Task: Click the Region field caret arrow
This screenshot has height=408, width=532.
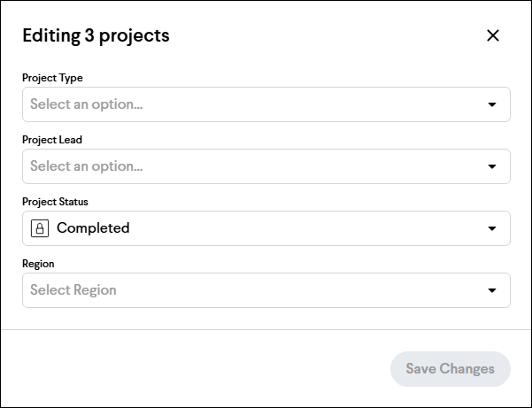Action: pyautogui.click(x=492, y=290)
